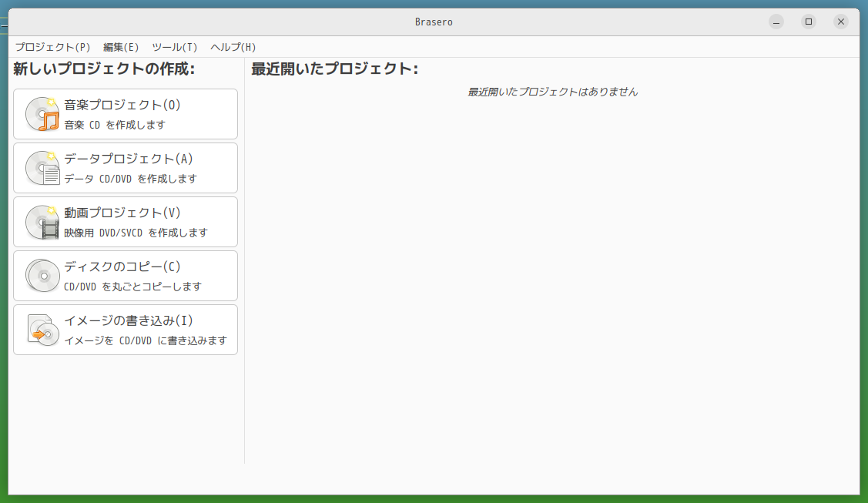Create a 動画プロジェクト for DVD/SVCD
The width and height of the screenshot is (868, 503).
tap(126, 222)
